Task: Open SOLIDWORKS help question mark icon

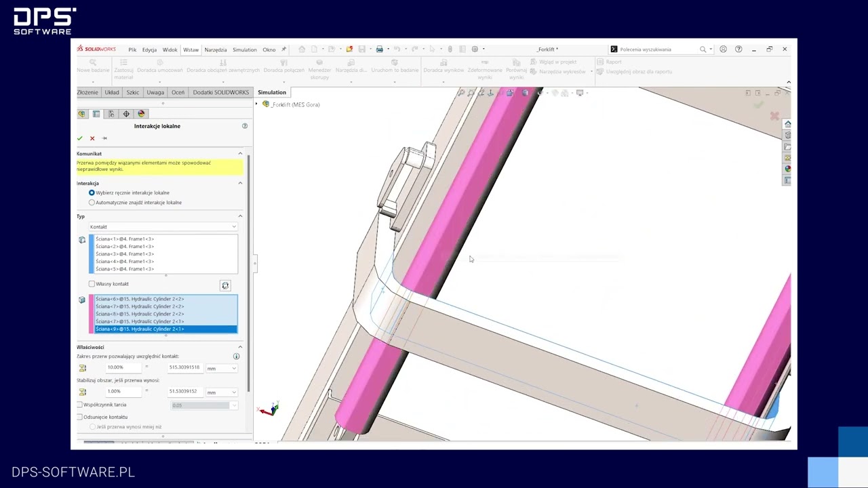Action: pos(738,49)
